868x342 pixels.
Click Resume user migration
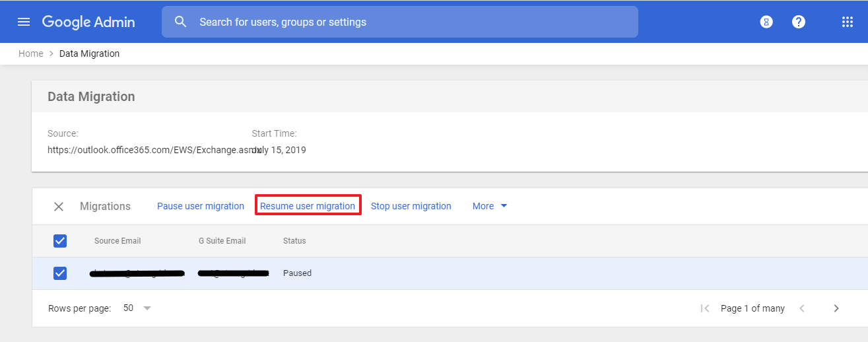pyautogui.click(x=308, y=206)
